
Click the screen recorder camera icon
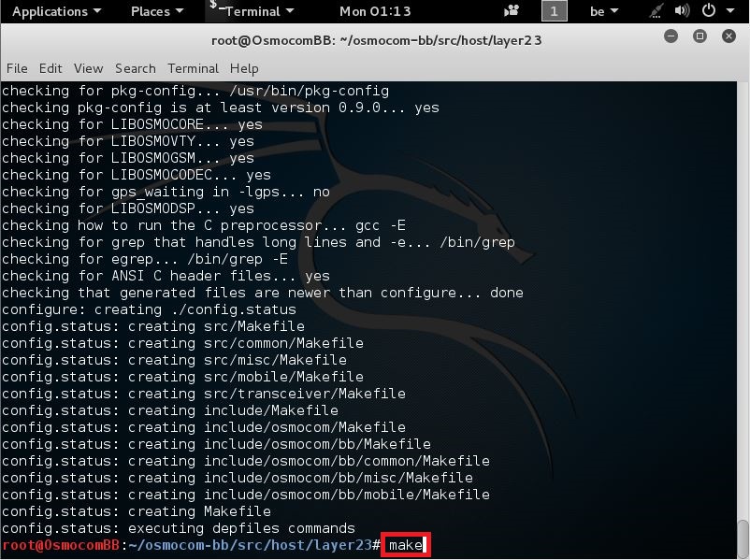(512, 10)
